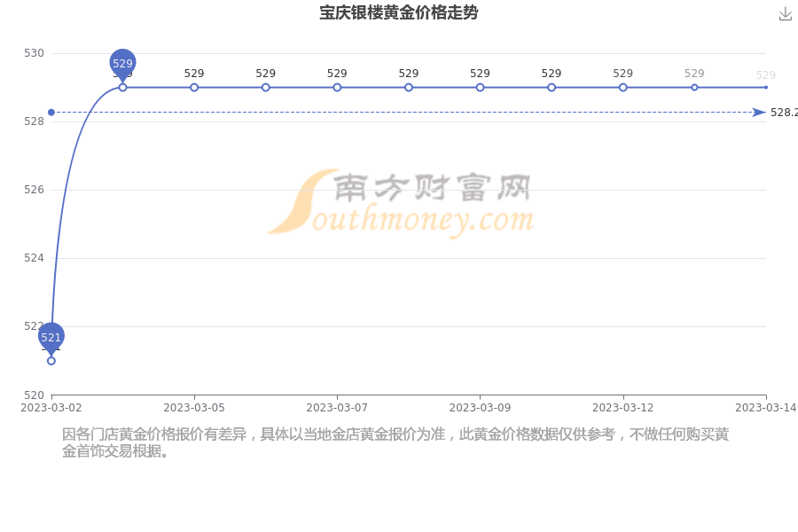The height and width of the screenshot is (532, 798).
Task: Click the data point above 2023-03-05
Action: click(x=194, y=88)
